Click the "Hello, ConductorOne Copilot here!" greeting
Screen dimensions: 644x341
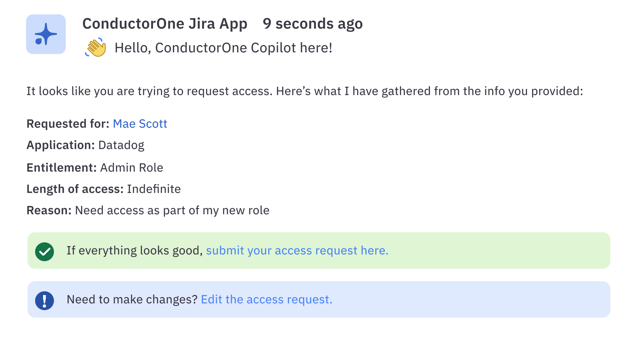(x=223, y=48)
